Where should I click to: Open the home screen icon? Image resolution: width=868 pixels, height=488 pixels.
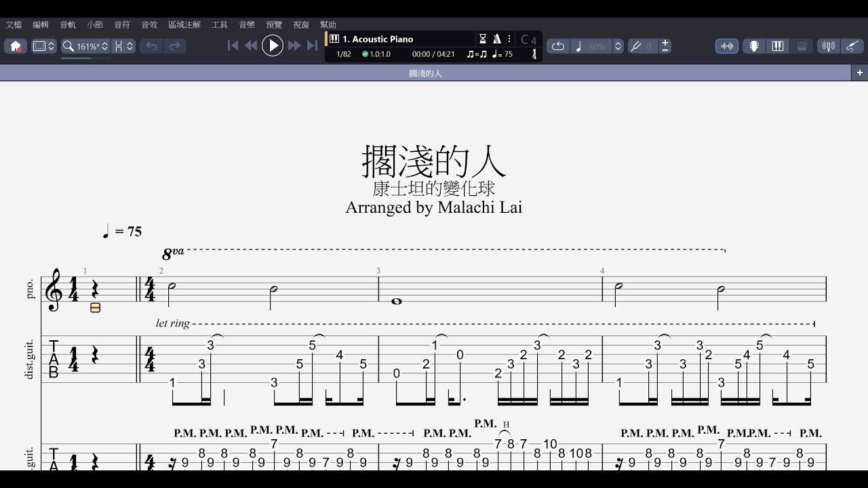coord(16,46)
